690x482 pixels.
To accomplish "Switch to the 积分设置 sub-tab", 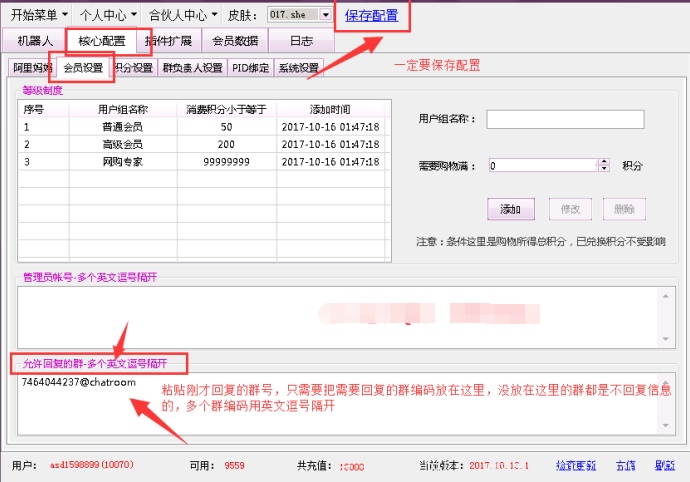I will tap(134, 68).
